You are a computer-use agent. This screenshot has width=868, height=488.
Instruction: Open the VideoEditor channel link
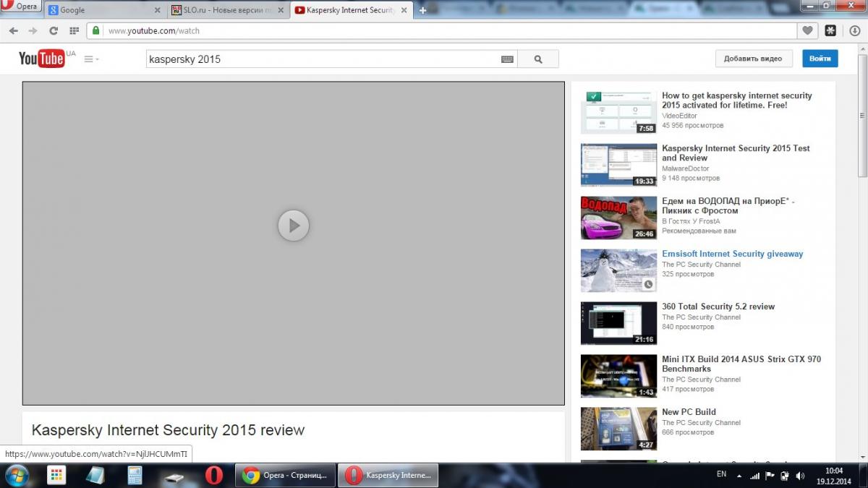[x=679, y=116]
